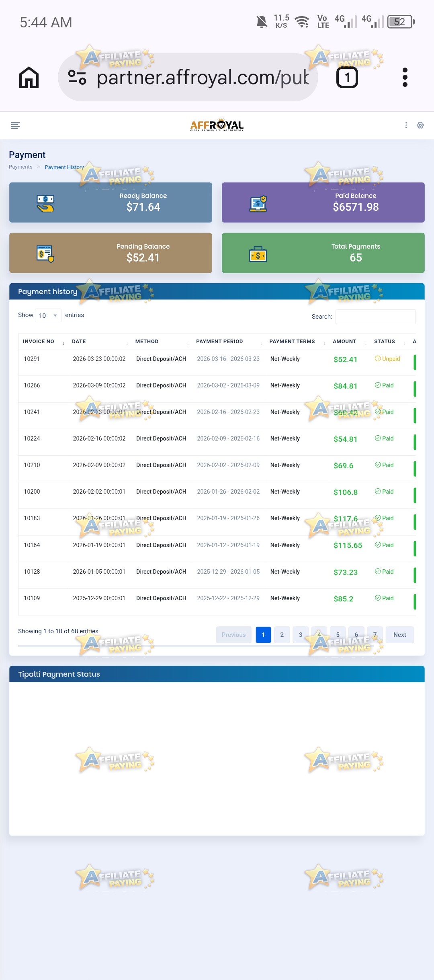Click the Previous page button

tap(233, 635)
